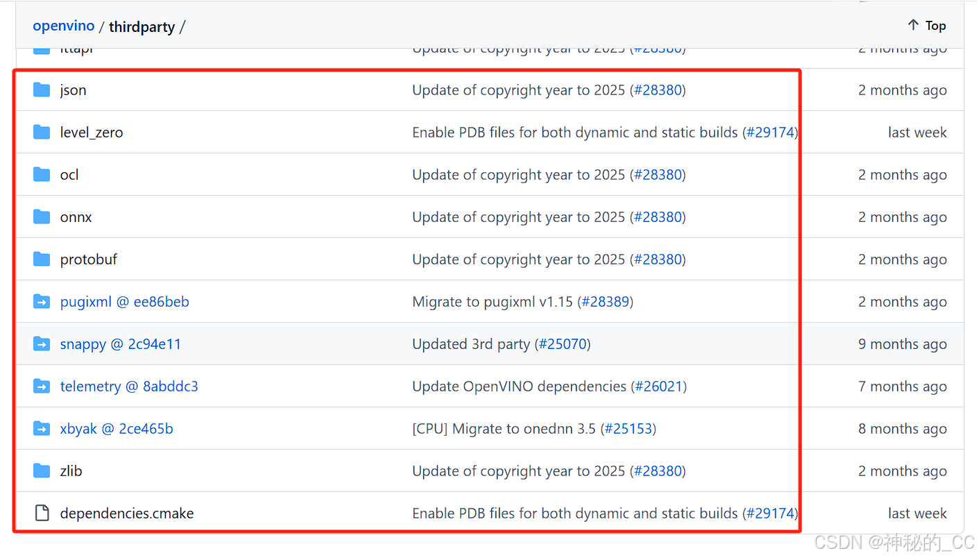Image resolution: width=977 pixels, height=560 pixels.
Task: Click '8 months ago' in xbyak row
Action: [902, 429]
